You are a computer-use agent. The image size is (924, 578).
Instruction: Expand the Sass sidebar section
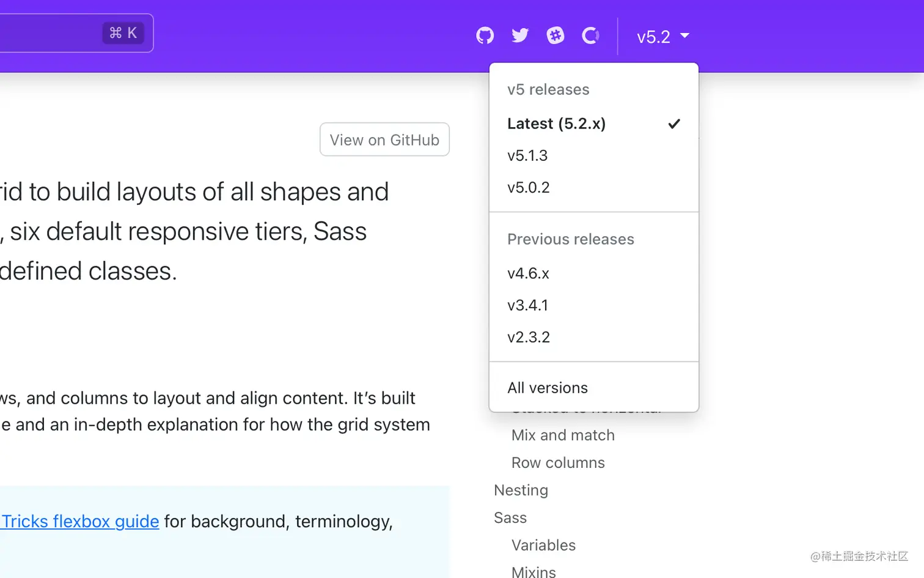tap(510, 517)
